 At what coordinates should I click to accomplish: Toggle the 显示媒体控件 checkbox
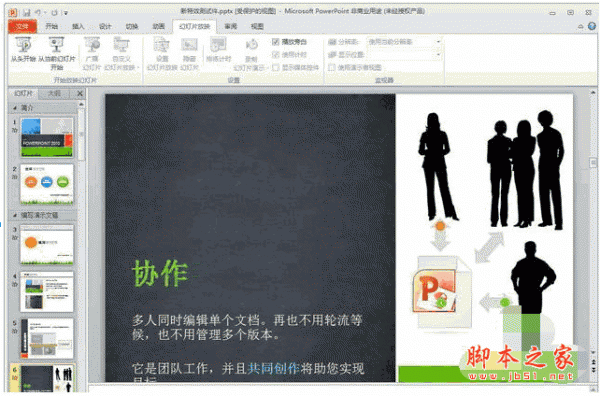click(276, 67)
